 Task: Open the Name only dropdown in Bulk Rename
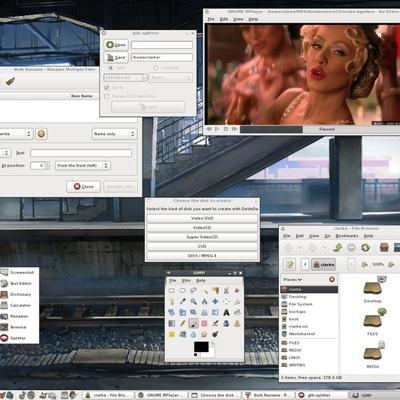click(114, 134)
